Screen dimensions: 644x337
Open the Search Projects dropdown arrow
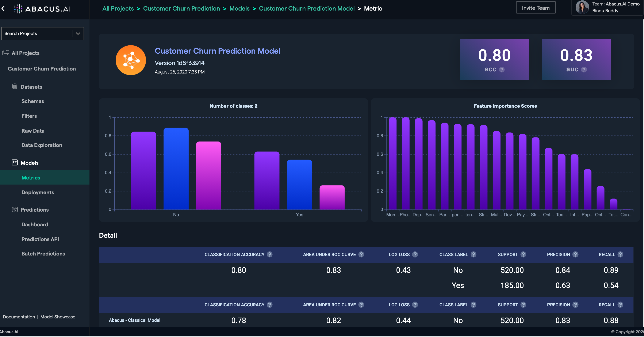[x=78, y=34]
